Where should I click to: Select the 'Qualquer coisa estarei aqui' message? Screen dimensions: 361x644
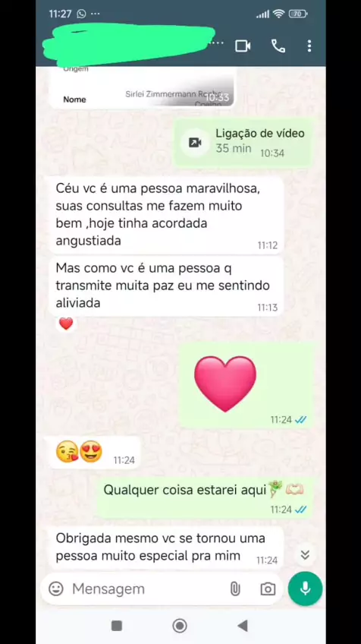[204, 497]
